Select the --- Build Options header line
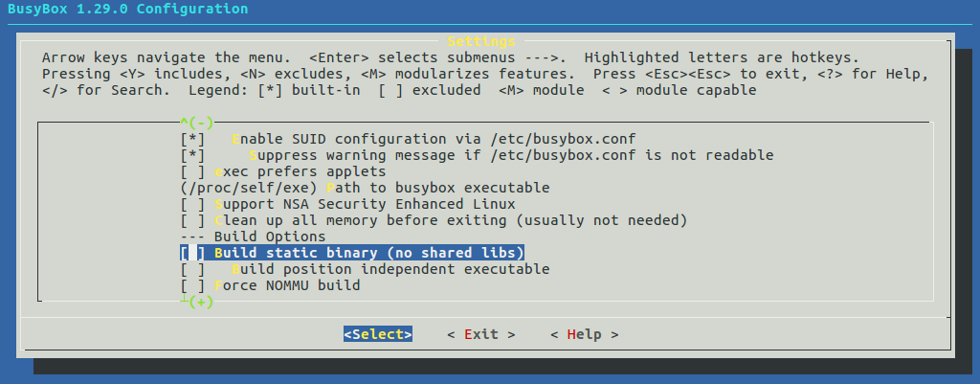Viewport: 980px width, 384px height. pos(253,237)
